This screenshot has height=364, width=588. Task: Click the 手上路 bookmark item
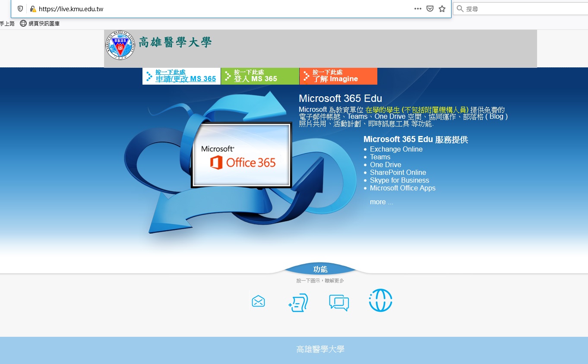tap(7, 23)
